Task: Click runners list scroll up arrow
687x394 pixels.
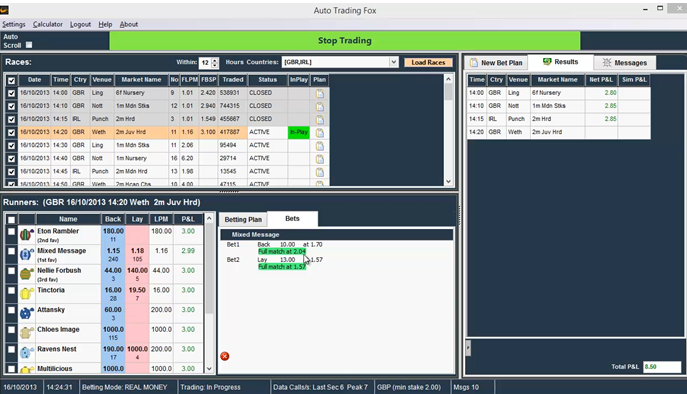Action: [x=209, y=218]
